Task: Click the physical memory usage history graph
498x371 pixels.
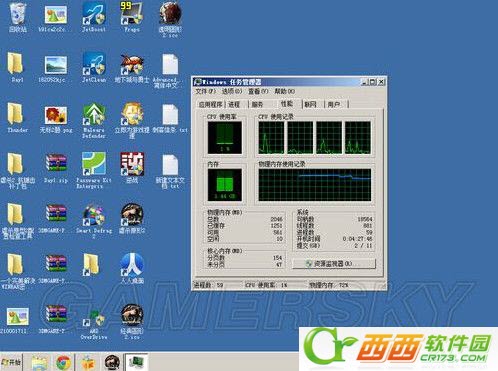Action: [314, 184]
